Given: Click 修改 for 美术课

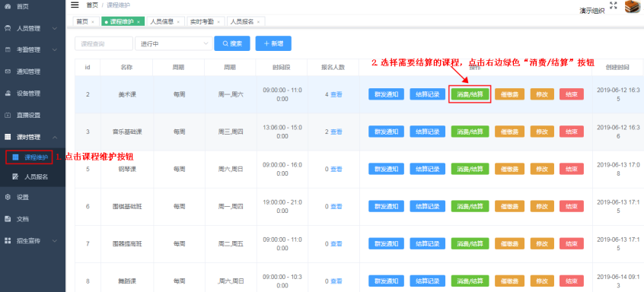Looking at the screenshot, I should point(542,94).
